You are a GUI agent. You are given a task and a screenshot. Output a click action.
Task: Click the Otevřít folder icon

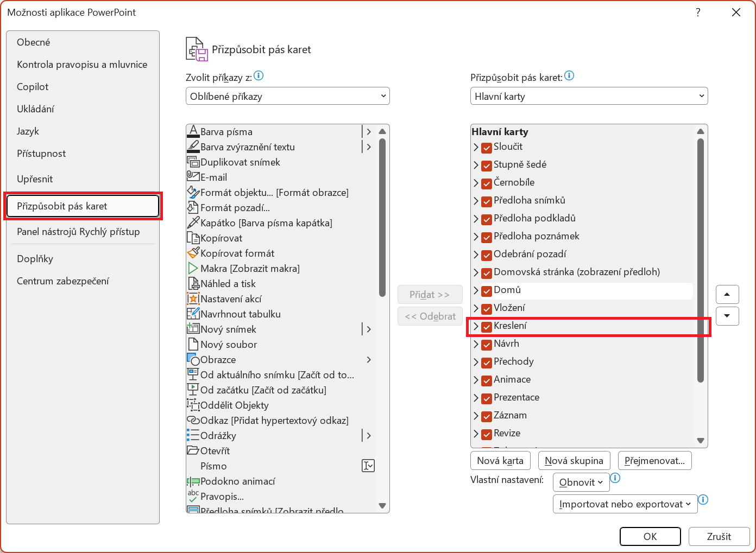coord(193,450)
